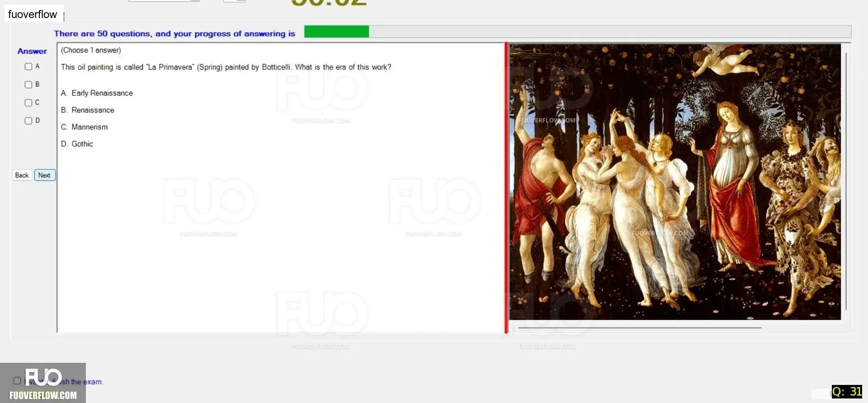This screenshot has width=868, height=403.
Task: Check answer box C
Action: (x=28, y=103)
